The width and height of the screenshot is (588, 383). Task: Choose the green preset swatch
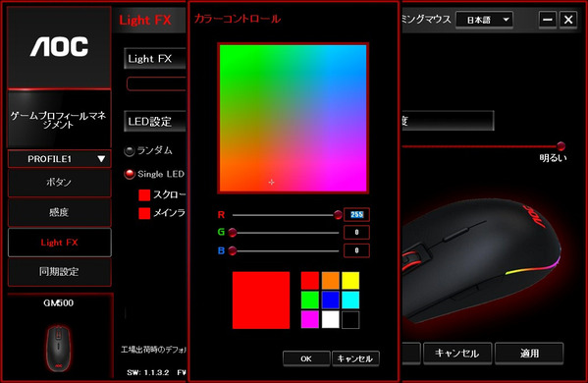tap(310, 301)
